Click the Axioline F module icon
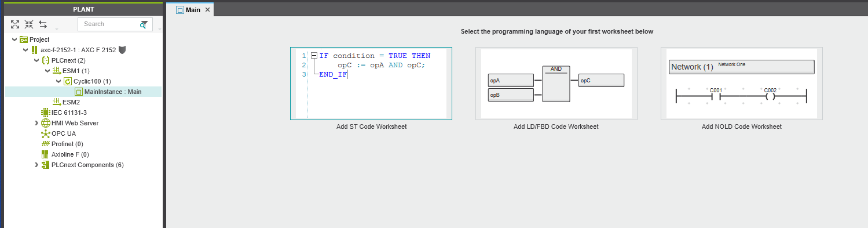The height and width of the screenshot is (228, 868). coord(45,154)
